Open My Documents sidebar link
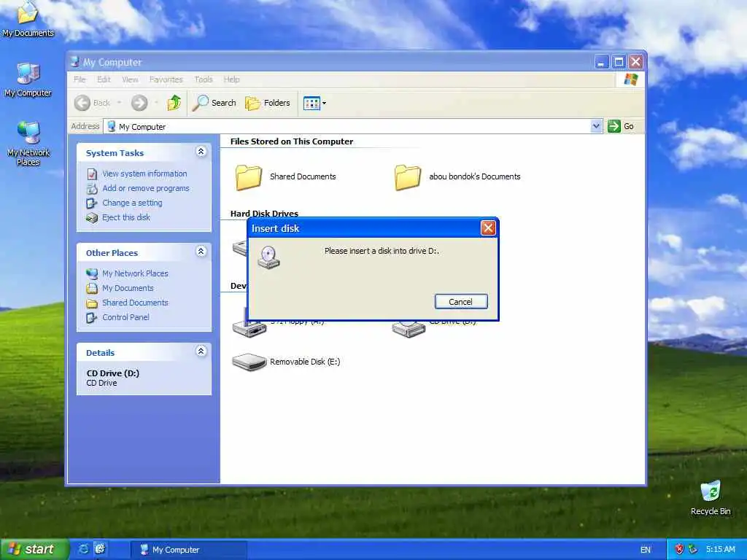 click(x=128, y=289)
